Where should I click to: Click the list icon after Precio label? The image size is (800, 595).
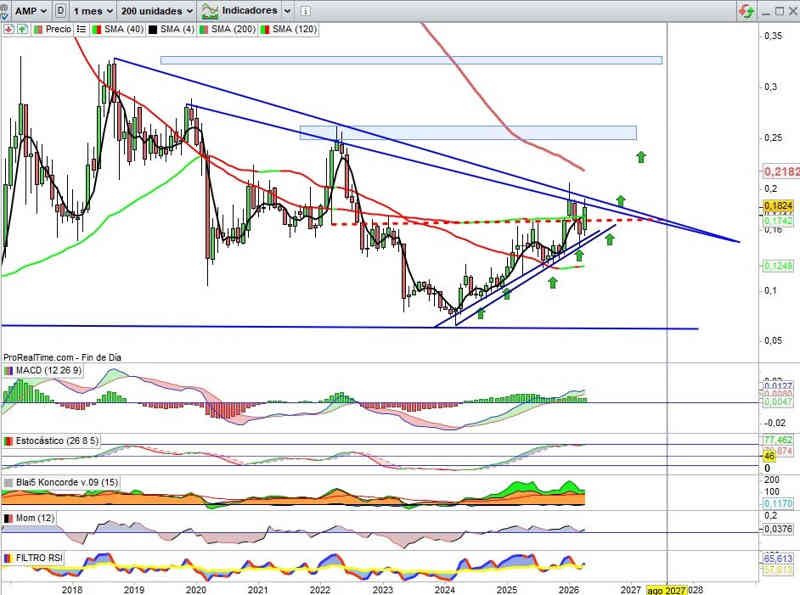point(82,30)
